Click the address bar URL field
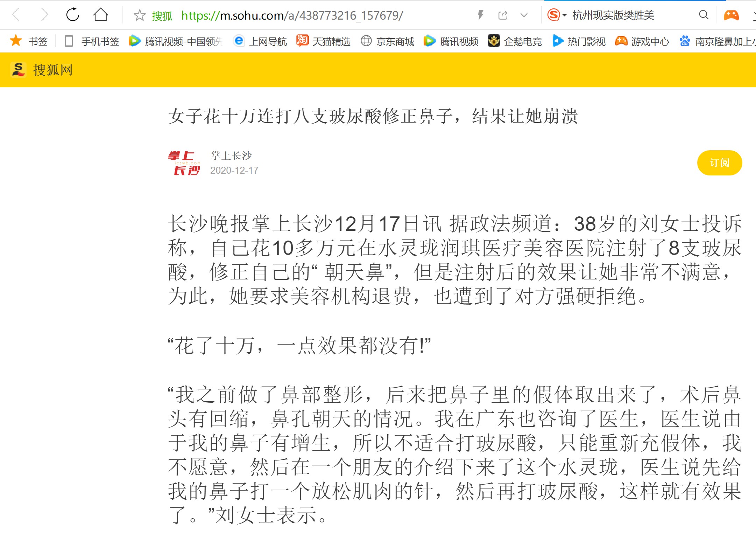The width and height of the screenshot is (756, 534). 292,16
